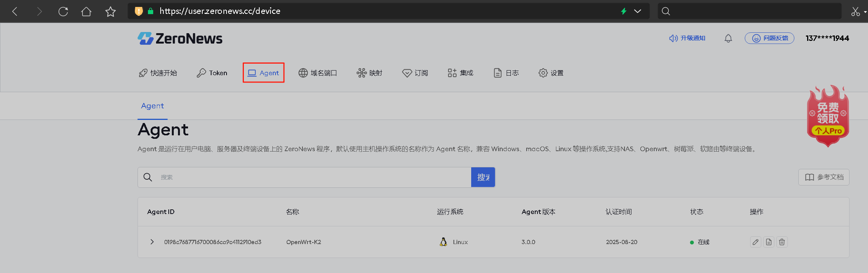Select the Agent navigation item
The width and height of the screenshot is (868, 273).
click(264, 73)
